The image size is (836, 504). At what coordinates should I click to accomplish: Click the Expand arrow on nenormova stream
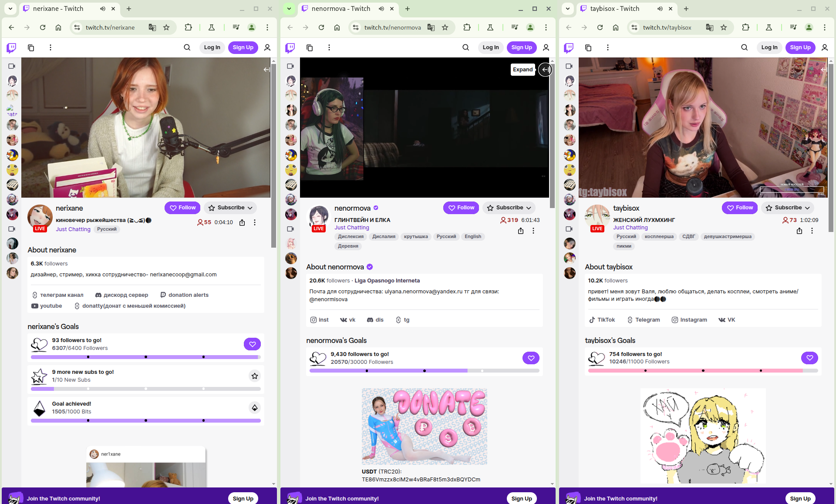coord(545,70)
